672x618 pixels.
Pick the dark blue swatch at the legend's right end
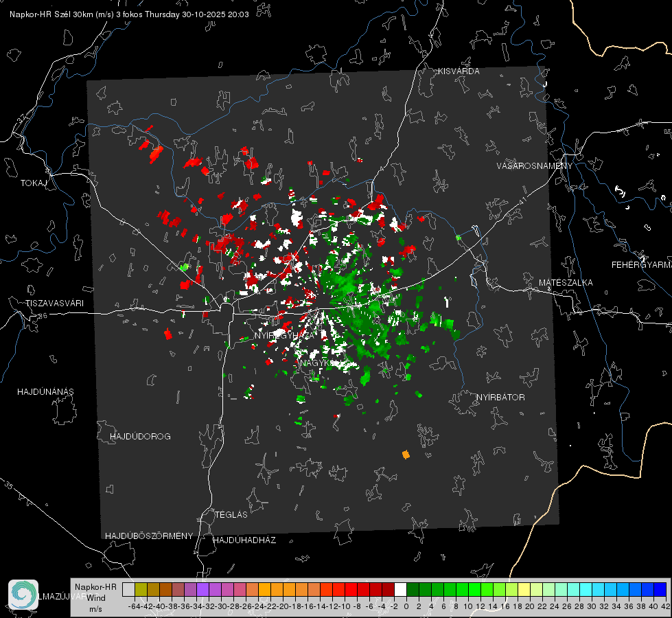point(660,589)
